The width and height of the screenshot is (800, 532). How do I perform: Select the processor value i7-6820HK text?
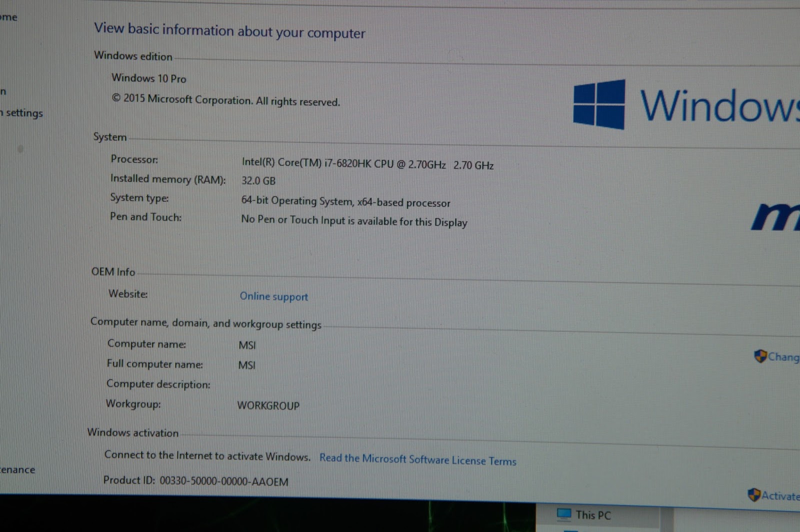click(367, 164)
